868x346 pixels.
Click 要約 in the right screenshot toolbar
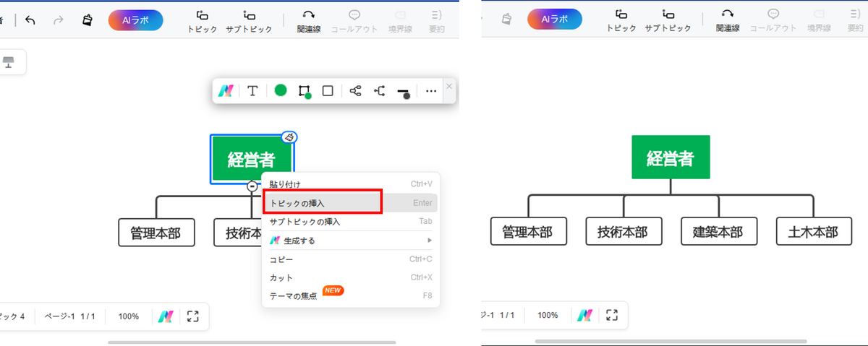point(856,21)
